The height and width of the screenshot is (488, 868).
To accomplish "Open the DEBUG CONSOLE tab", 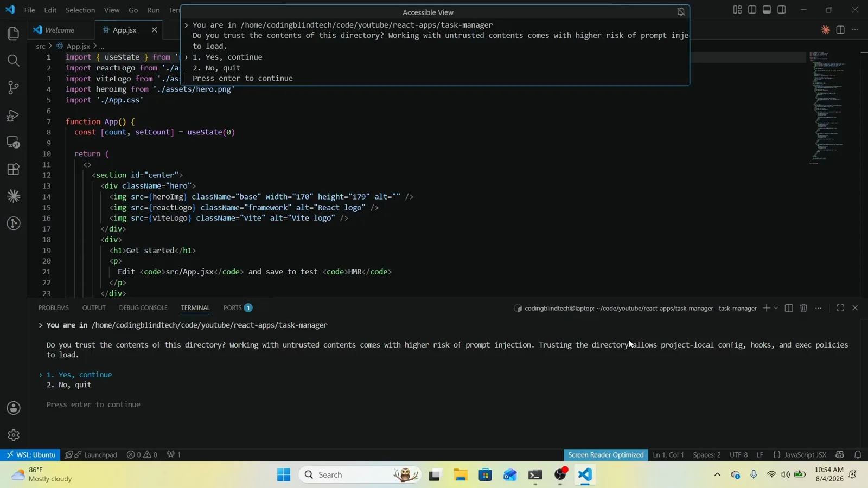I will tap(143, 308).
